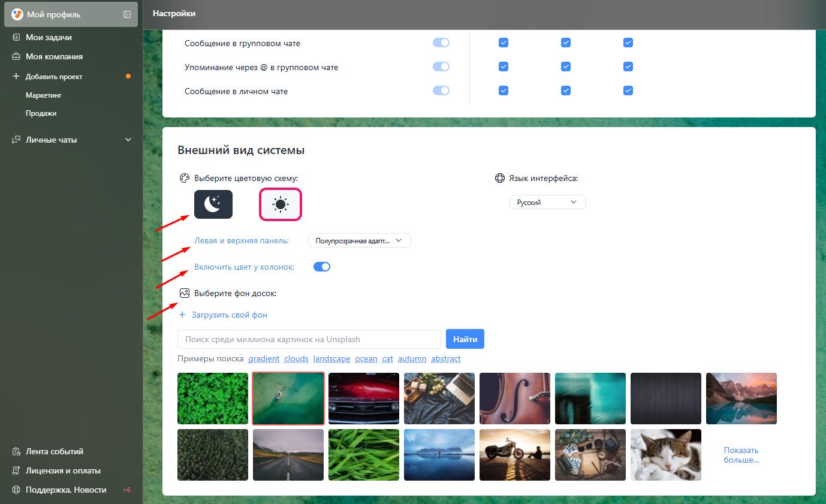Choose the sleeping cat background thumbnail
Viewport: 826px width, 504px height.
[665, 455]
